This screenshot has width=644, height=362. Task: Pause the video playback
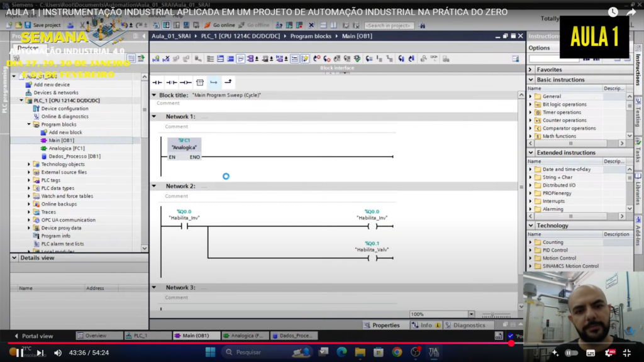[x=19, y=353]
